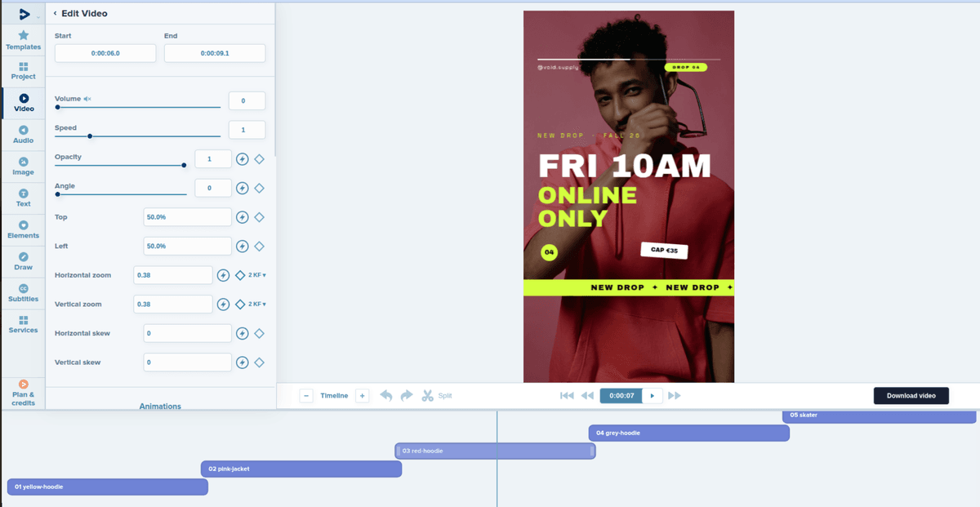Jump to start of video
This screenshot has width=980, height=507.
[567, 395]
